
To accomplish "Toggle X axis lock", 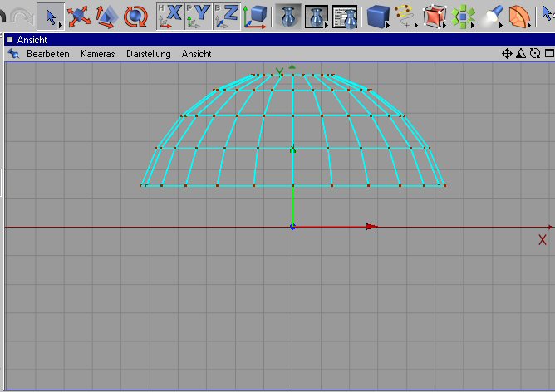I will pyautogui.click(x=171, y=15).
